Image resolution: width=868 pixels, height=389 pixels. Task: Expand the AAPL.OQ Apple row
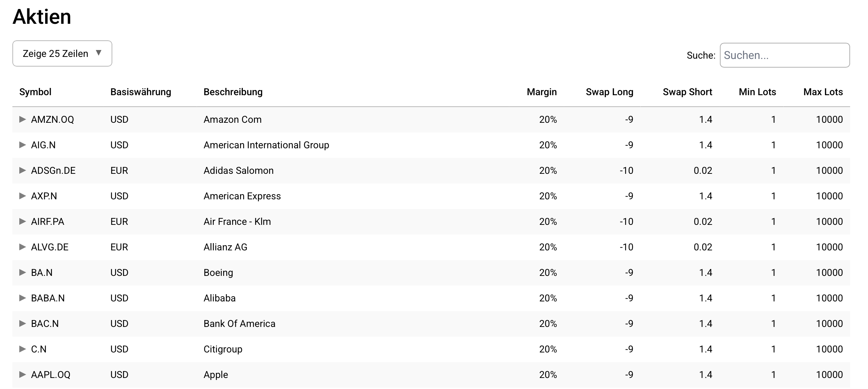(22, 375)
